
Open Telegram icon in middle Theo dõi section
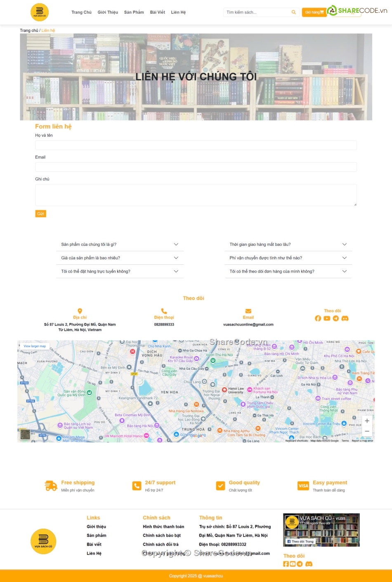(336, 318)
